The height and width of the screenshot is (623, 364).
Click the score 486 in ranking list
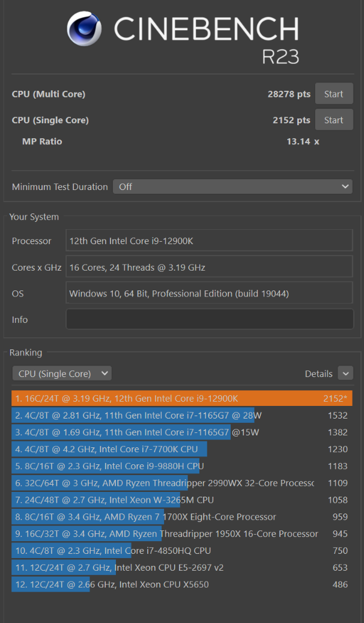point(340,585)
